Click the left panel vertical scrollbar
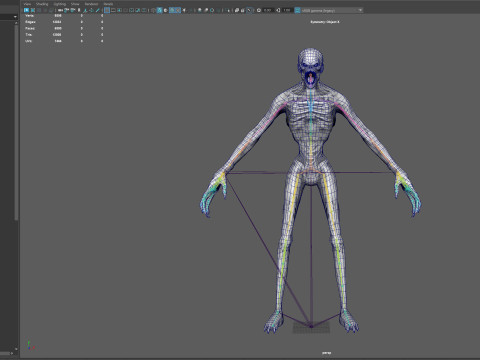Image resolution: width=480 pixels, height=360 pixels. (x=16, y=122)
